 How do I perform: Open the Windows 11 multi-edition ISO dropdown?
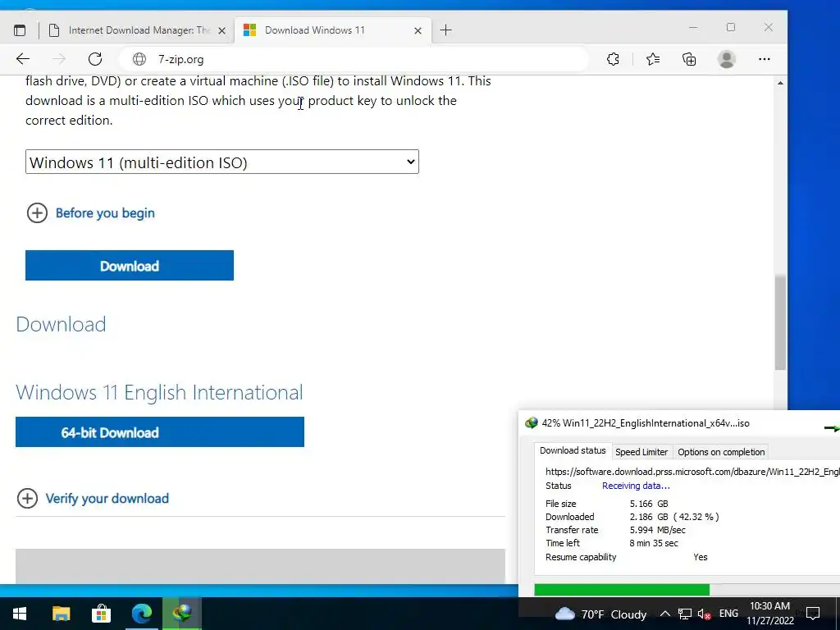[221, 162]
